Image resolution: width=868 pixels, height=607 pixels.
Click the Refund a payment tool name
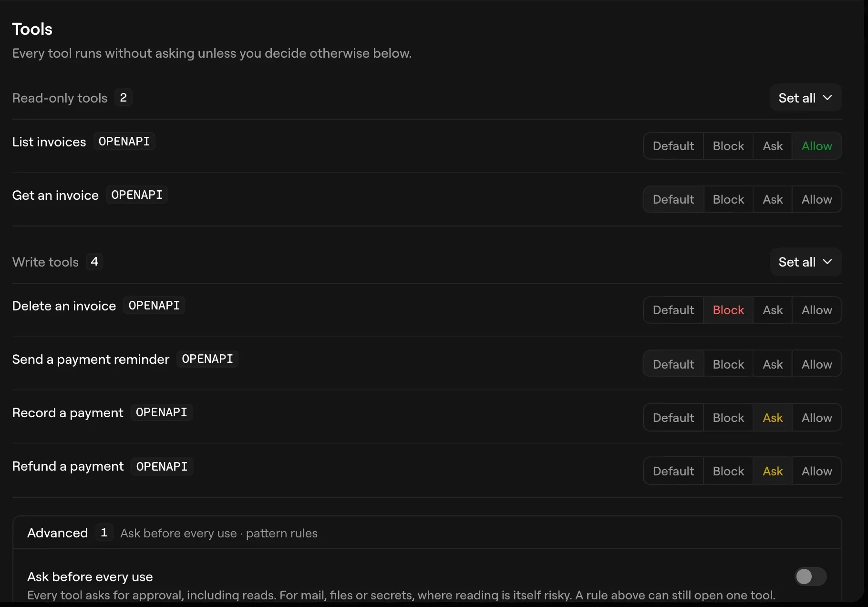click(68, 466)
